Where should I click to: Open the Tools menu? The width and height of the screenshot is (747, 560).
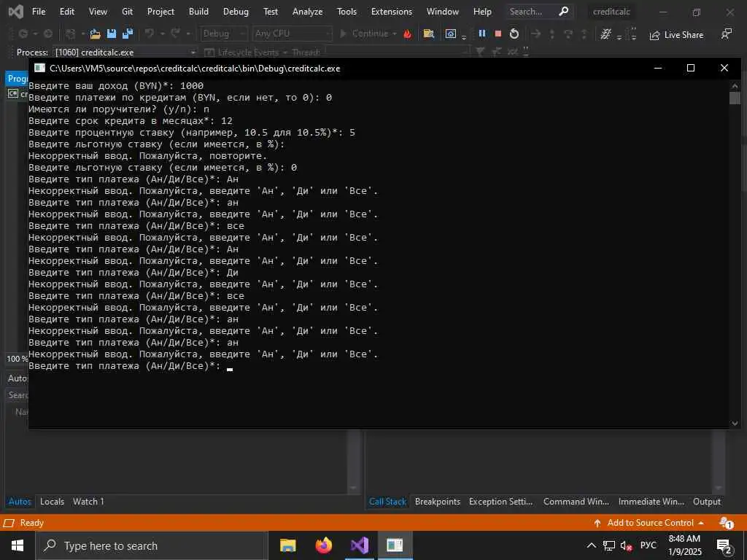pos(347,12)
